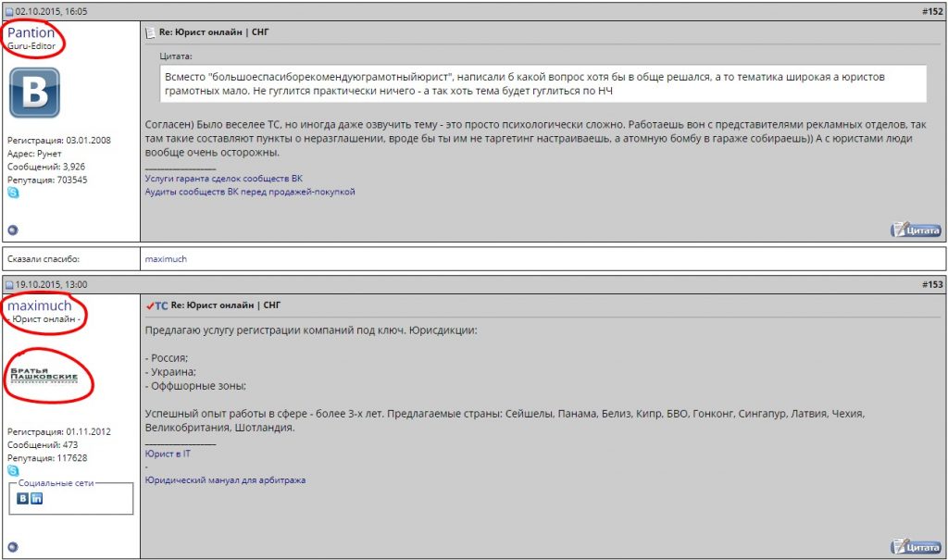Image resolution: width=948 pixels, height=560 pixels.
Task: Quote post #153 with Цитата button
Action: click(x=916, y=546)
